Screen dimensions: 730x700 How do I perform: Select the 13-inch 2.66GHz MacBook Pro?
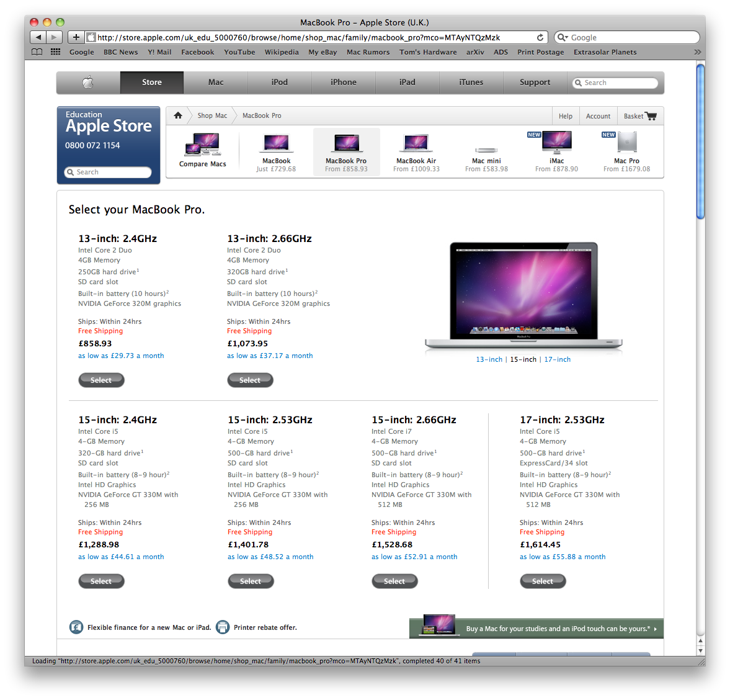coord(250,380)
